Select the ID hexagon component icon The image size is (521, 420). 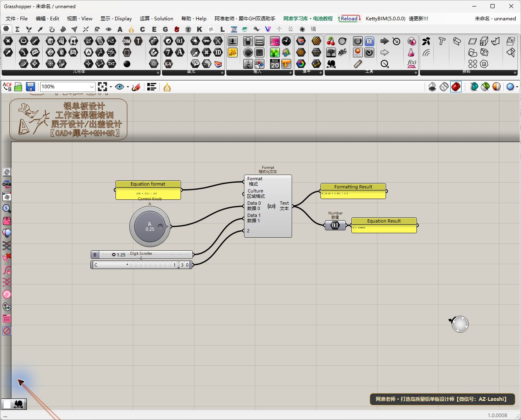point(218,52)
